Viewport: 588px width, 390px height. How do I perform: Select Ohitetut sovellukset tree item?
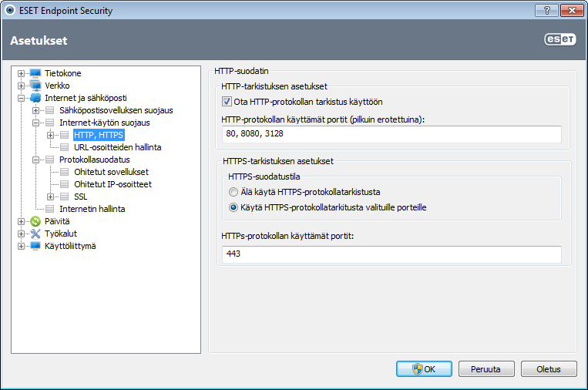coord(111,172)
